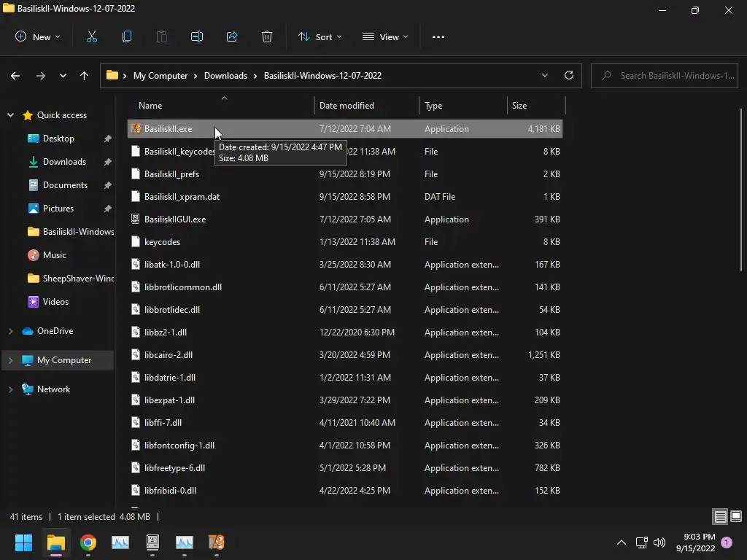The image size is (747, 560).
Task: Expand address bar history dropdown
Action: coord(544,75)
